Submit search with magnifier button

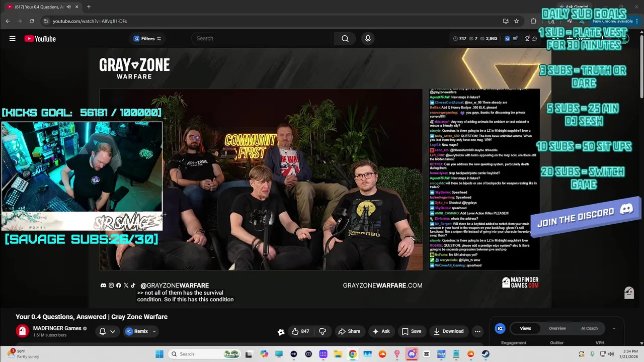[345, 38]
